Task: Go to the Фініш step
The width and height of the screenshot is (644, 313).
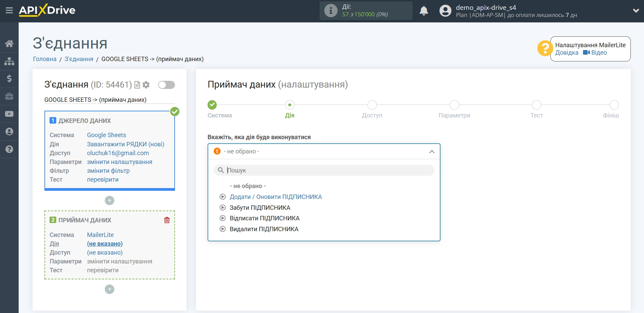Action: click(614, 105)
